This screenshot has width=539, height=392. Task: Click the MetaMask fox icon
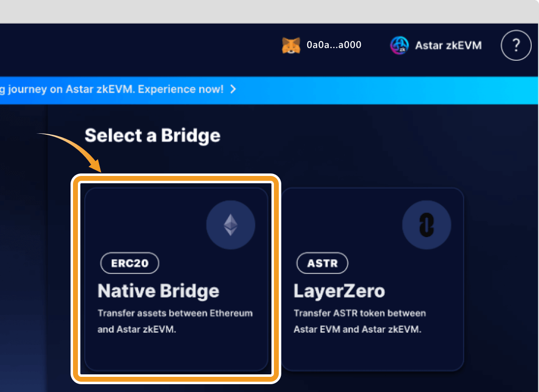coord(291,45)
